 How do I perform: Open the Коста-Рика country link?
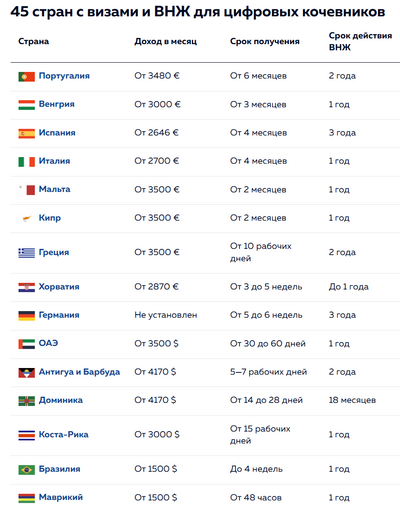pos(63,434)
